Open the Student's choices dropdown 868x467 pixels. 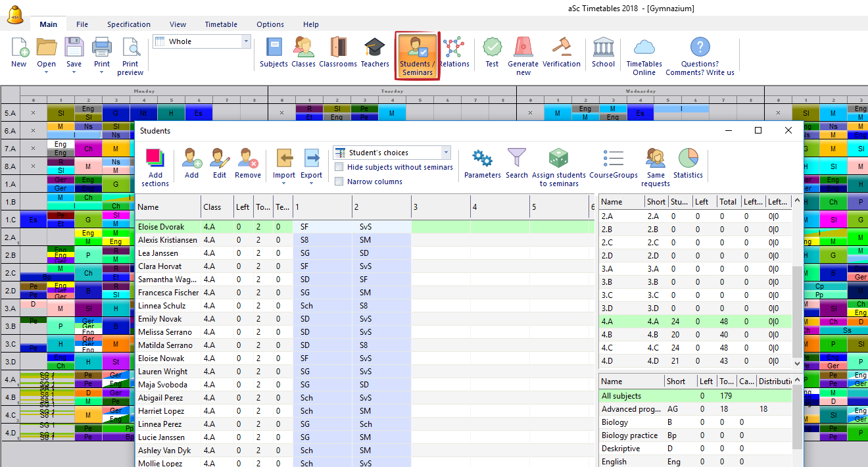(446, 153)
